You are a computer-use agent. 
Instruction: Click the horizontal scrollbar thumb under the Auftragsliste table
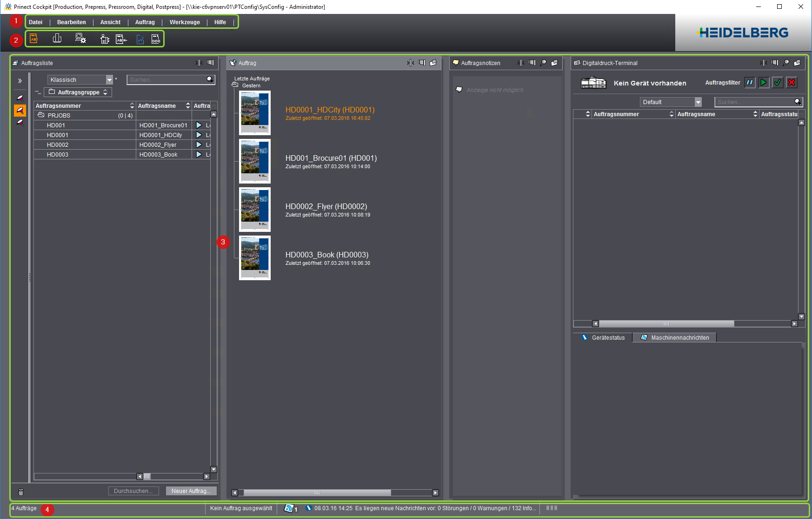point(147,476)
